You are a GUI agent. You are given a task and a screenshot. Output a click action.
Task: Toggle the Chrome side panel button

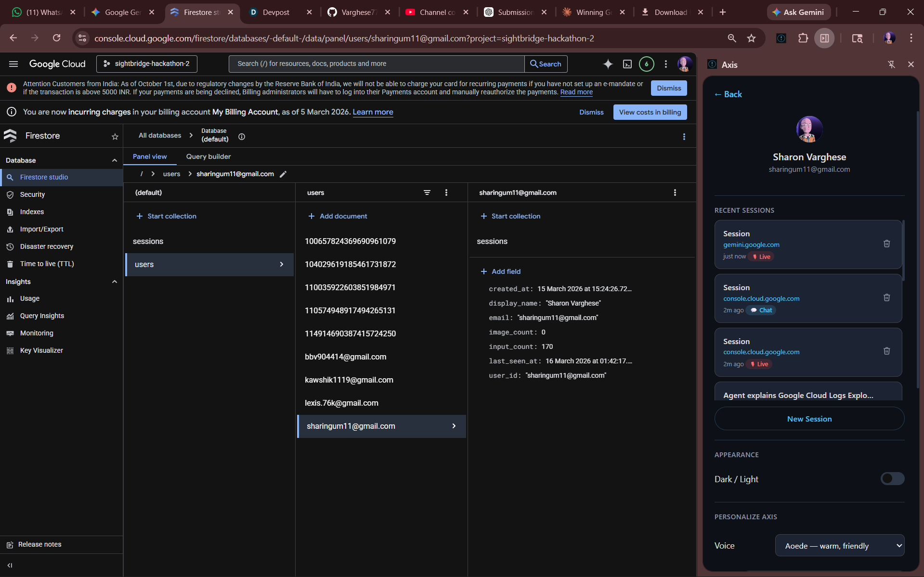[824, 38]
